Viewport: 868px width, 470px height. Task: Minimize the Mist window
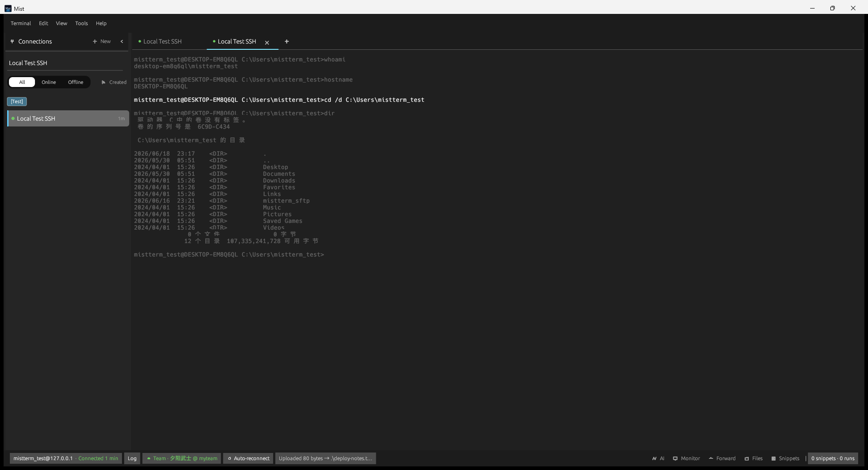click(x=812, y=8)
